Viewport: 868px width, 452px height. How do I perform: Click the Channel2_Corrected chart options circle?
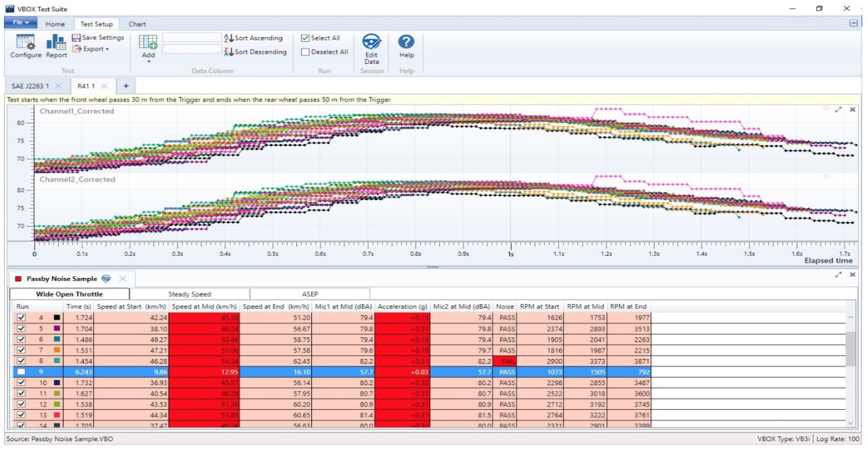coord(826,176)
